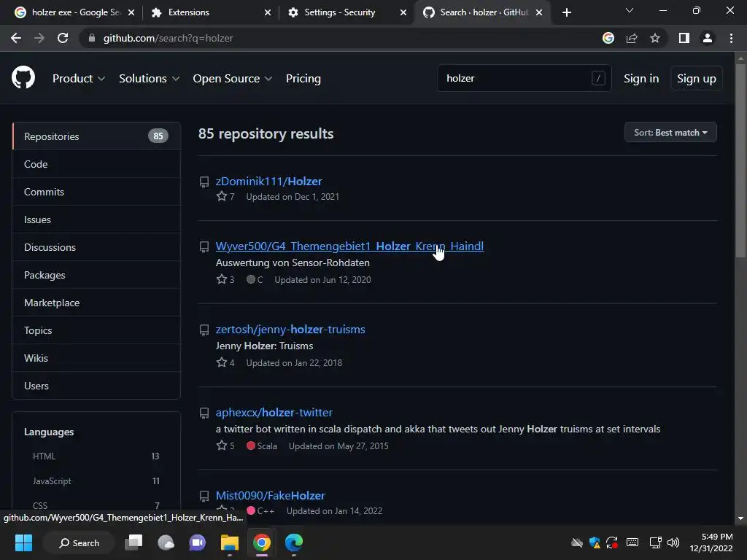Filter results by HTML language
The width and height of the screenshot is (747, 560).
click(x=96, y=456)
